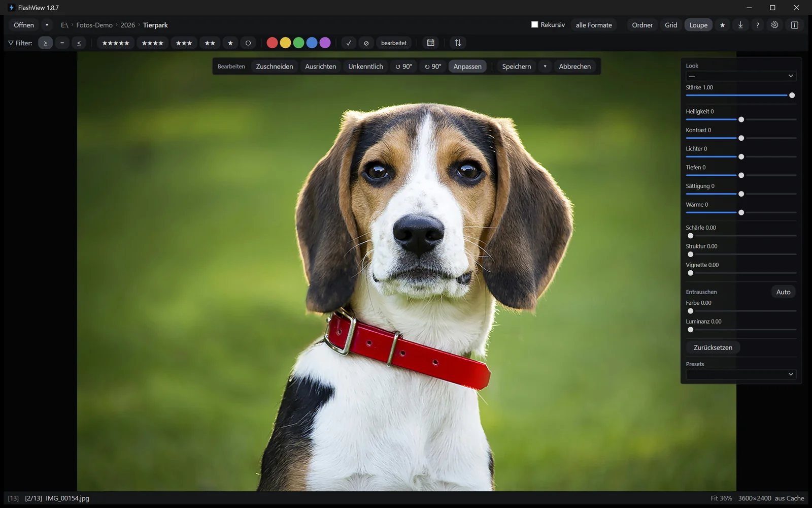Click the Sättigung slider handle
The image size is (812, 508).
coord(741,194)
